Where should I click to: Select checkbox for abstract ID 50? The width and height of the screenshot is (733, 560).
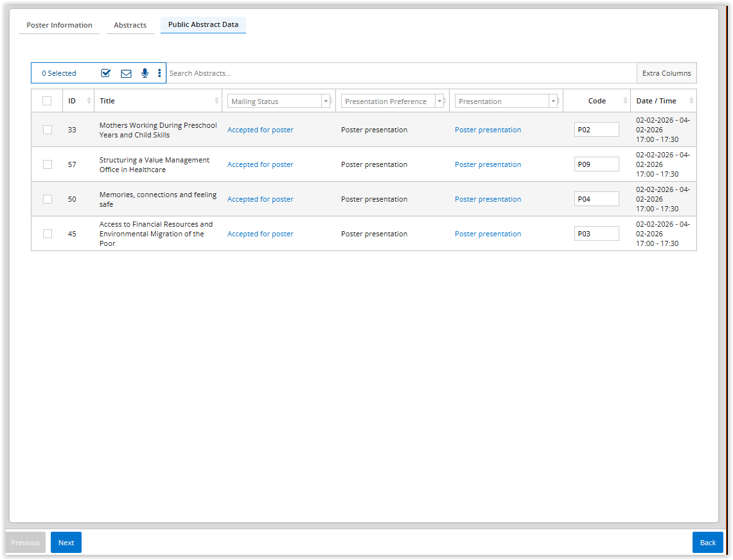[48, 199]
